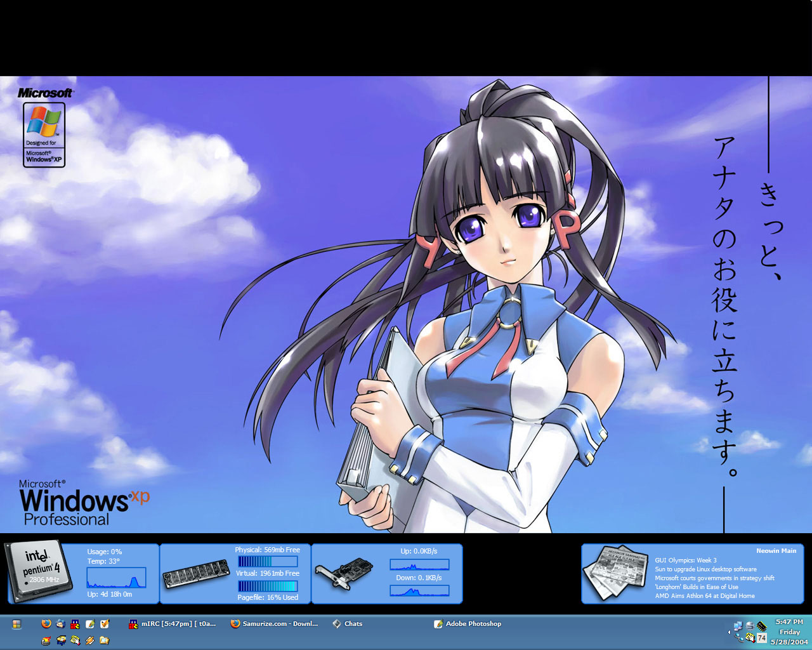Open headline 'AMD Aims Athlon 64 at Digital Home'
The height and width of the screenshot is (650, 812).
705,596
